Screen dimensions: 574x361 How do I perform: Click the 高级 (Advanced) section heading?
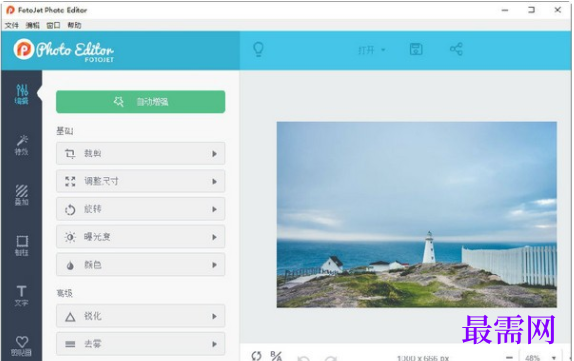coord(65,293)
